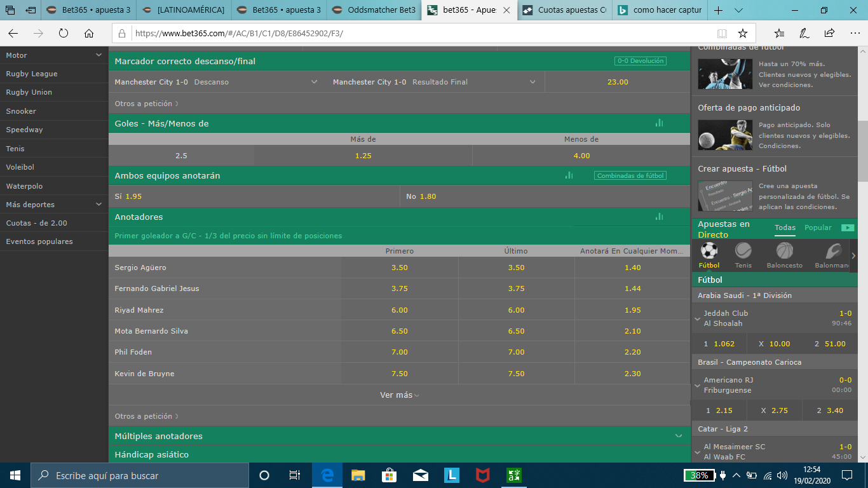Open Mail app from taskbar
This screenshot has width=868, height=488.
421,475
